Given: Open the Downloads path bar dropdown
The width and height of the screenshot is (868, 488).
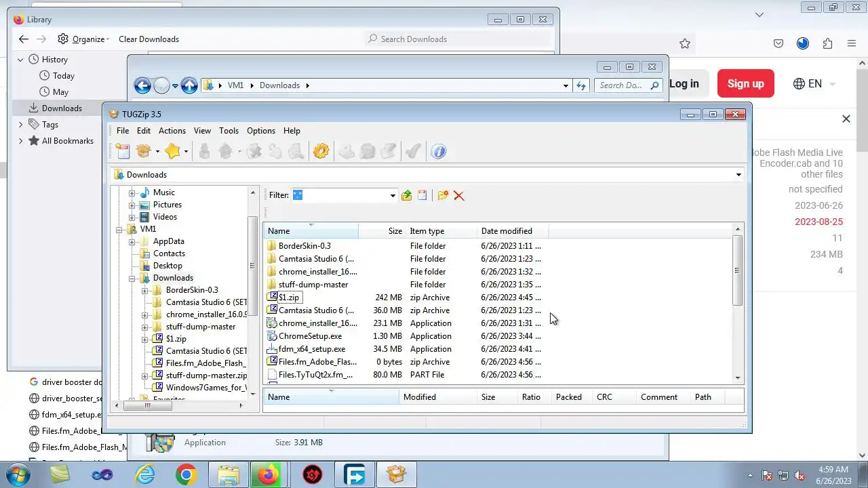Looking at the screenshot, I should click(738, 175).
